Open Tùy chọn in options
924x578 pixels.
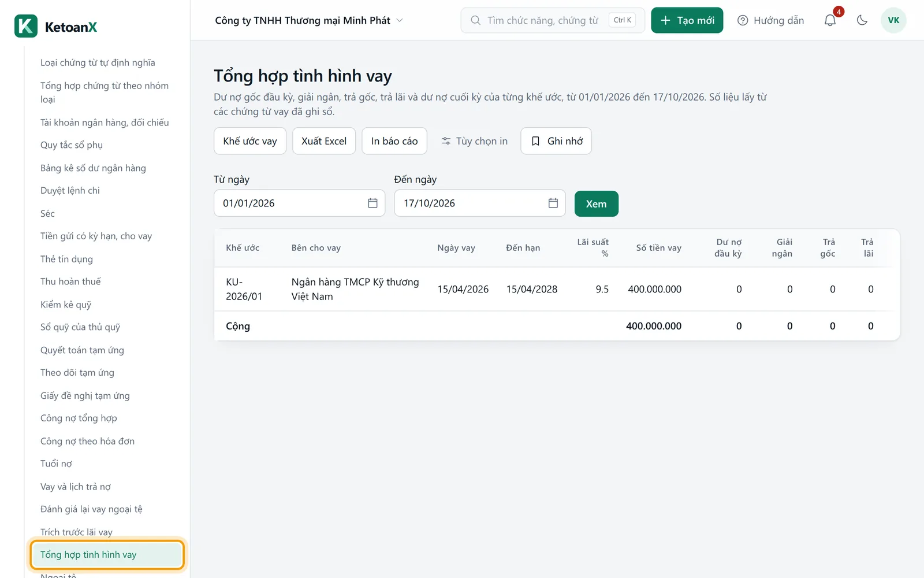click(x=474, y=141)
